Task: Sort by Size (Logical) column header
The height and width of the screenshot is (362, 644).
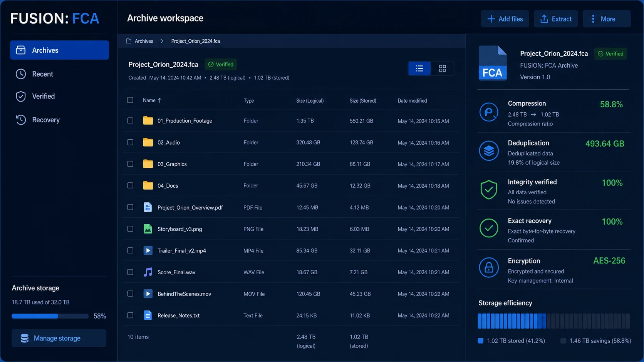Action: [x=310, y=100]
